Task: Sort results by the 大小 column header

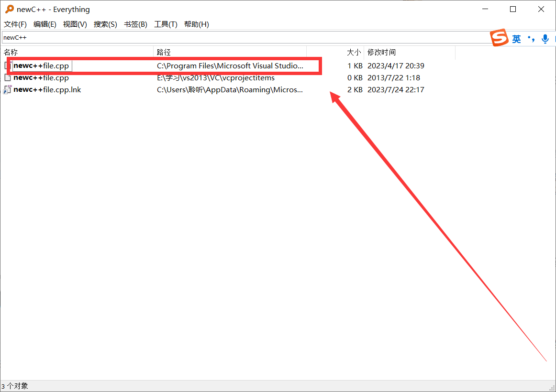Action: 354,52
